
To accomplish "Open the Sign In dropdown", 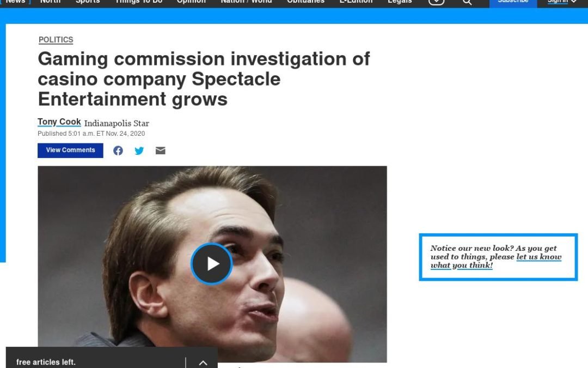I will [x=562, y=2].
